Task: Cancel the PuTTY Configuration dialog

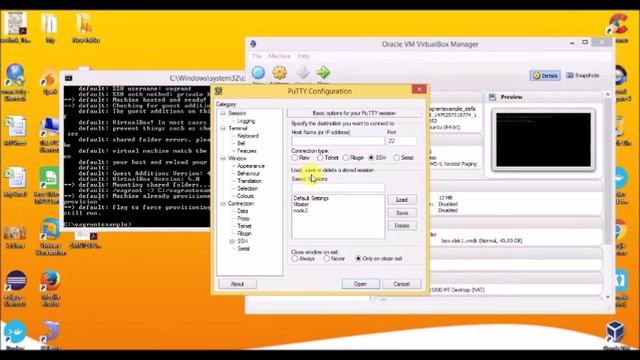Action: (x=401, y=284)
